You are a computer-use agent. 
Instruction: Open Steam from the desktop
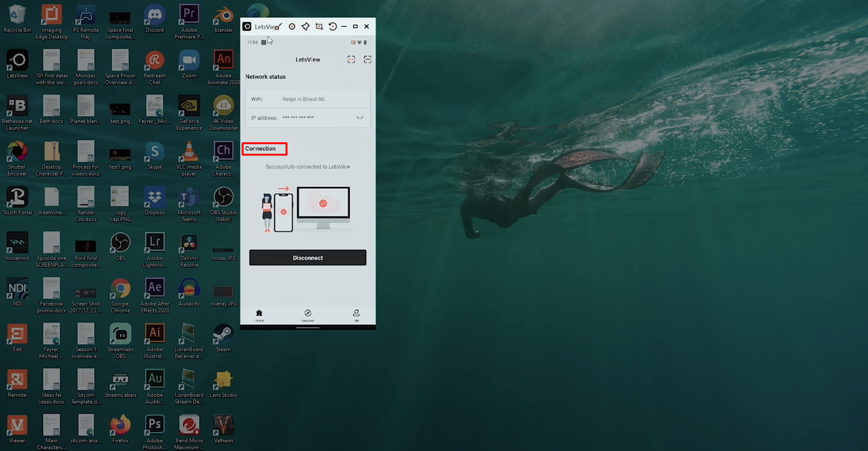point(223,333)
